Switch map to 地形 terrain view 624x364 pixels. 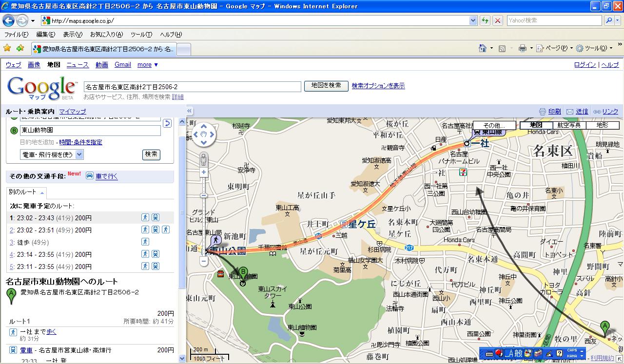point(603,125)
